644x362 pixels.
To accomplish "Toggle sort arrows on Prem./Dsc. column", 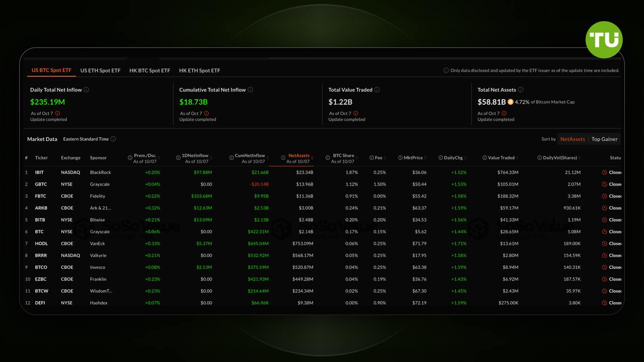I will [x=158, y=158].
